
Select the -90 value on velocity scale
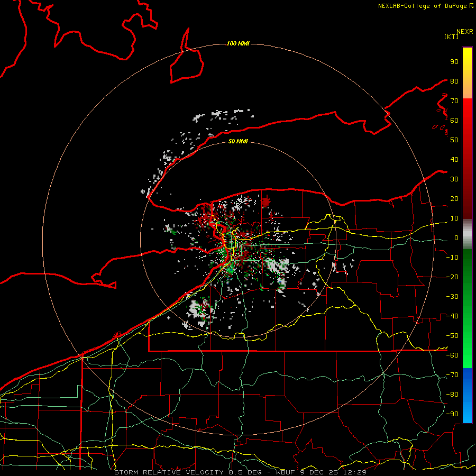coord(452,414)
